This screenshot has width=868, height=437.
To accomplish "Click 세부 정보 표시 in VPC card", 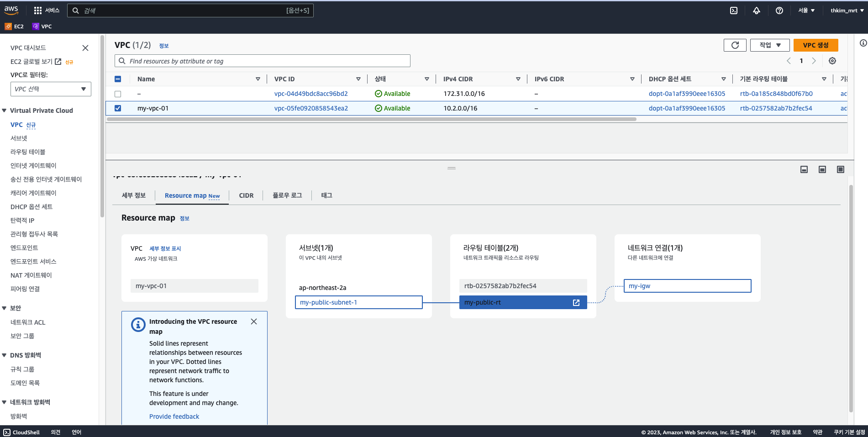I will 165,248.
